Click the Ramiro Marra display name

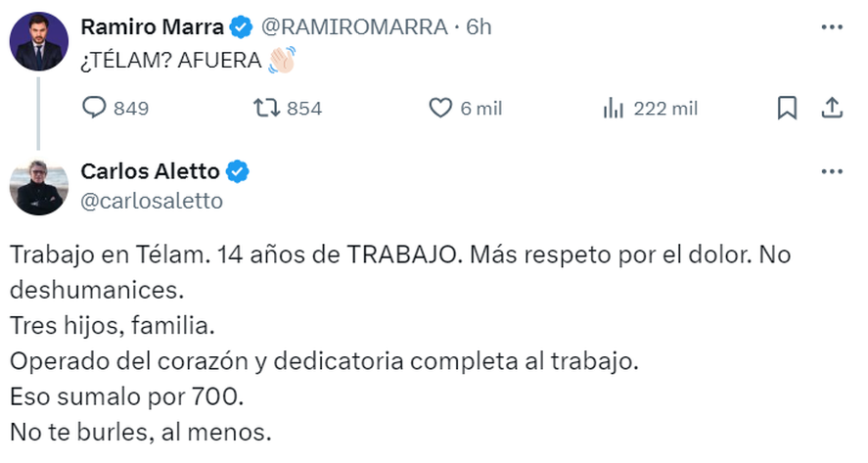[152, 26]
